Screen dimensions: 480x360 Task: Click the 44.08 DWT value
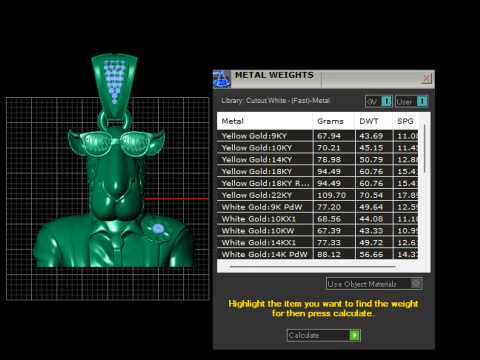pos(371,219)
